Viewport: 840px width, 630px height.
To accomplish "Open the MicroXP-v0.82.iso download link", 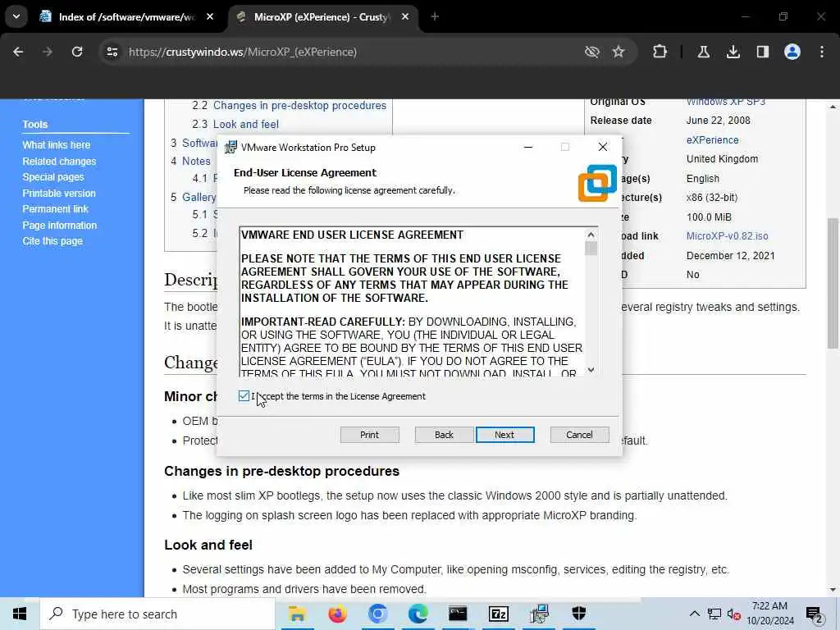I will tap(727, 236).
